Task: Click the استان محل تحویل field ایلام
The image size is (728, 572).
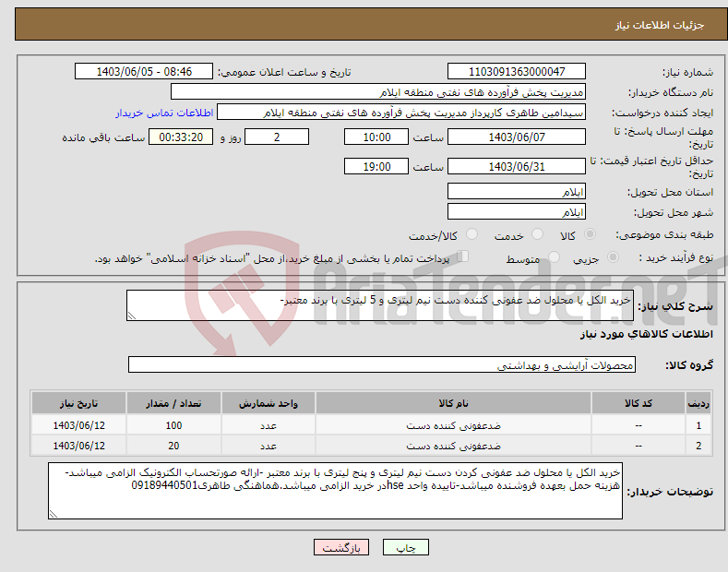Action: pos(517,191)
